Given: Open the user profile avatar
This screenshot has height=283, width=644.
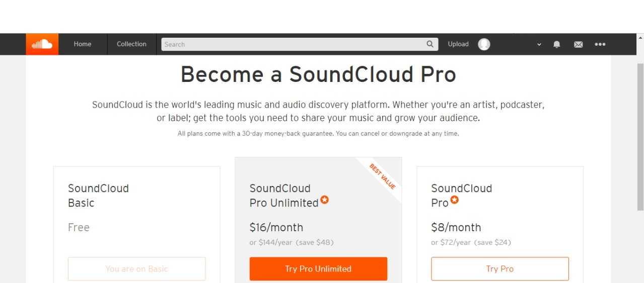Looking at the screenshot, I should (484, 44).
